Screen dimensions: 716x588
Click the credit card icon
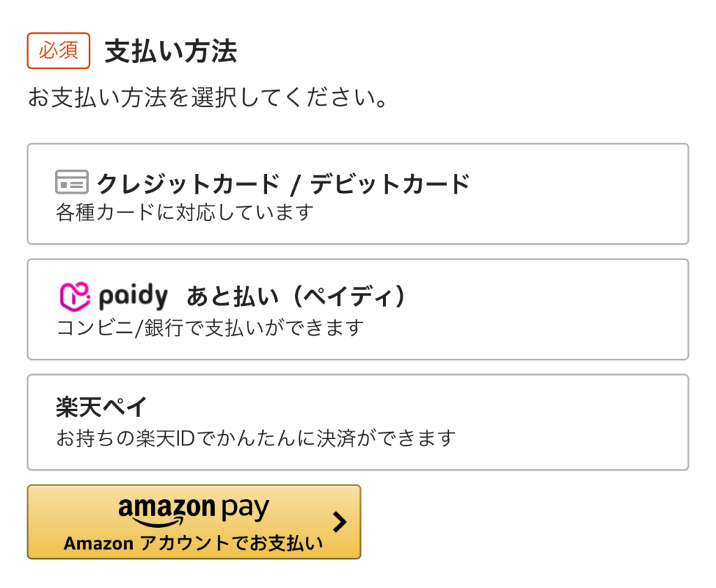72,182
